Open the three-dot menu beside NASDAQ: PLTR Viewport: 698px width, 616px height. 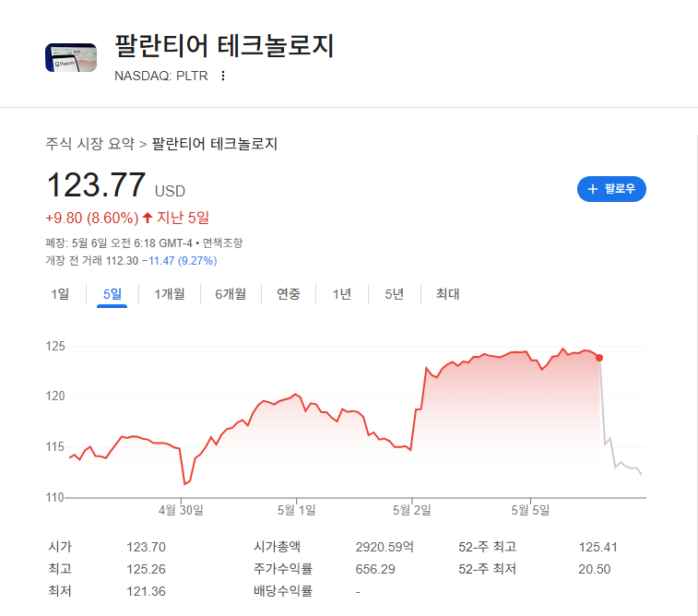coord(223,76)
